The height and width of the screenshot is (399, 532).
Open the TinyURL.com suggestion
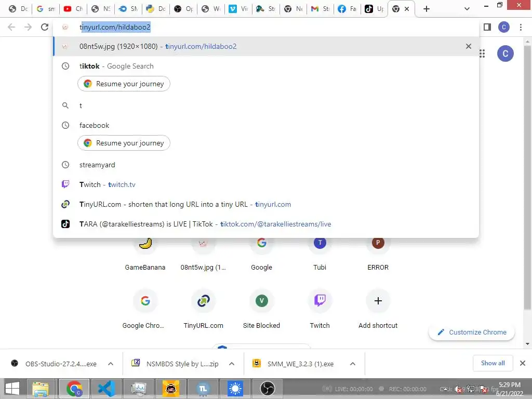[x=266, y=204]
